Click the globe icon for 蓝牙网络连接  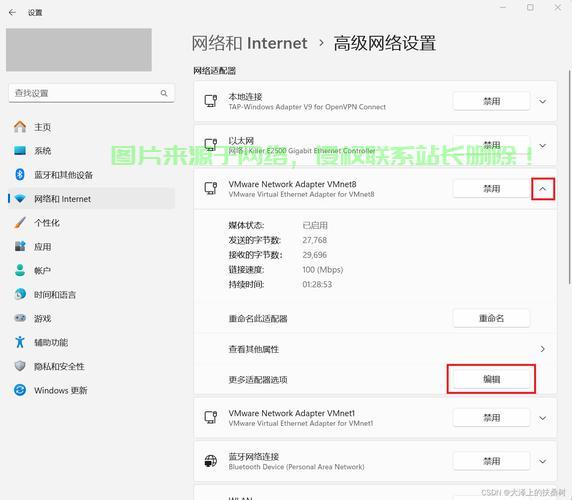[210, 461]
